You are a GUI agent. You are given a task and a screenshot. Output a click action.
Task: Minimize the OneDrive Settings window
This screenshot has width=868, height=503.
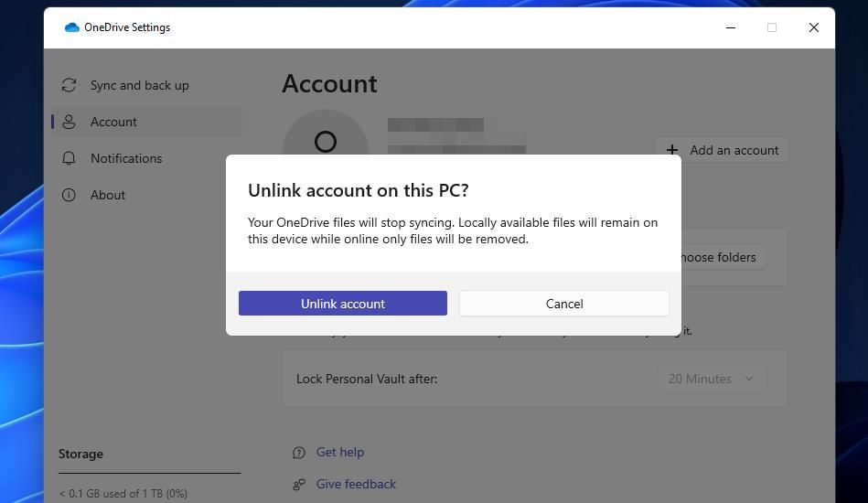tap(731, 27)
